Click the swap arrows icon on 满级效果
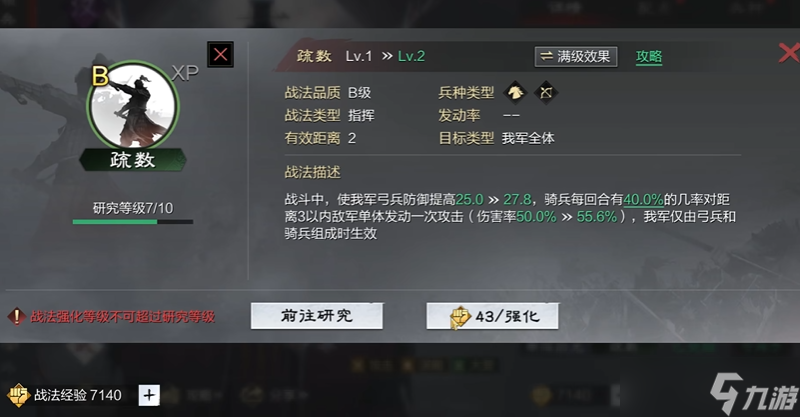Screen dimensions: 800x417 click(546, 56)
